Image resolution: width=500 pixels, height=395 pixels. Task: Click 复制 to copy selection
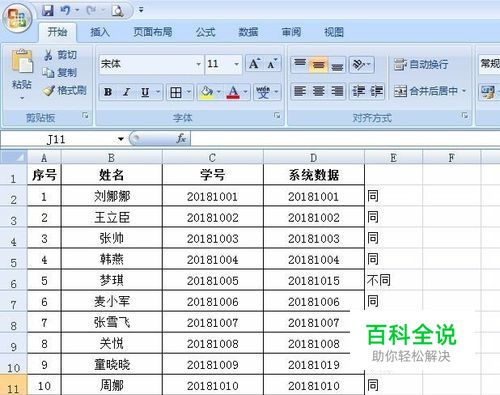(x=60, y=72)
